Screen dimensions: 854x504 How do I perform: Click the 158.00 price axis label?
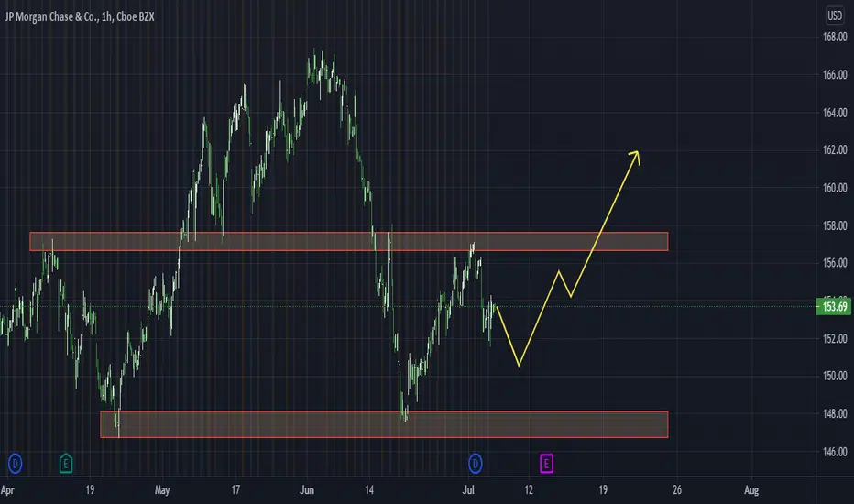[835, 225]
